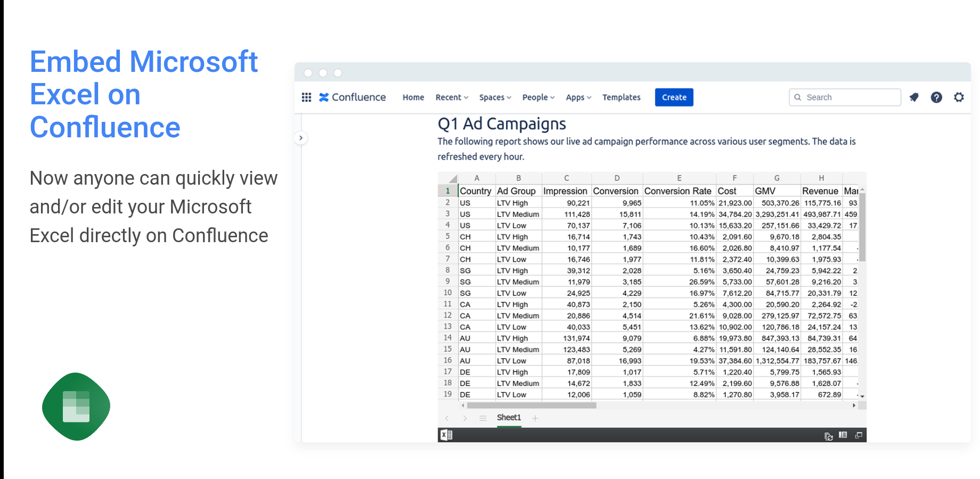Click the Confluence logo
Screen dimensions: 980x479
[x=353, y=97]
